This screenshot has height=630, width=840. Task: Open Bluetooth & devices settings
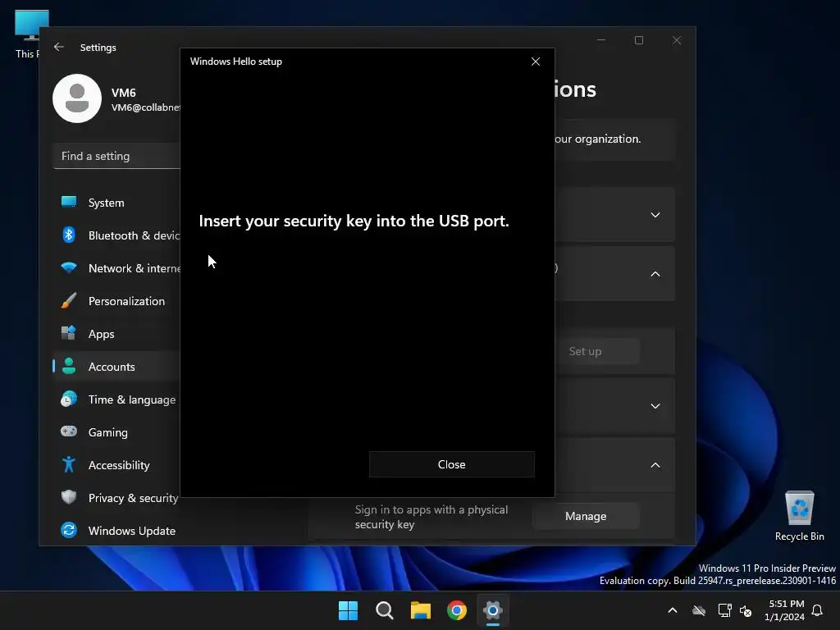point(116,235)
